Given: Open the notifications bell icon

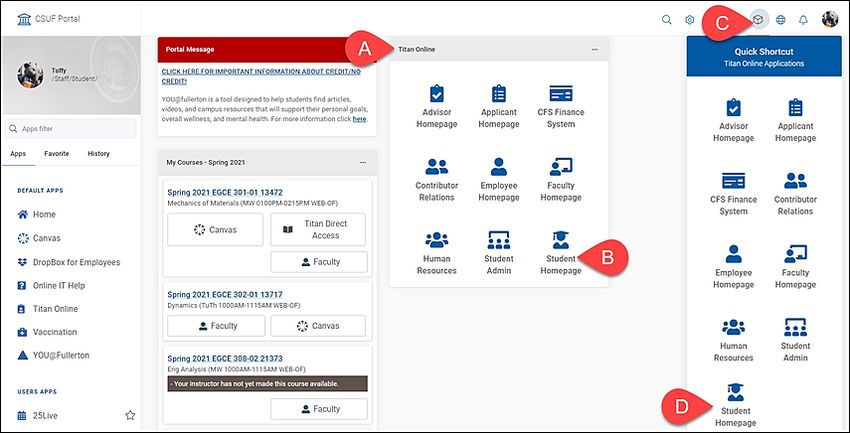Looking at the screenshot, I should (803, 20).
